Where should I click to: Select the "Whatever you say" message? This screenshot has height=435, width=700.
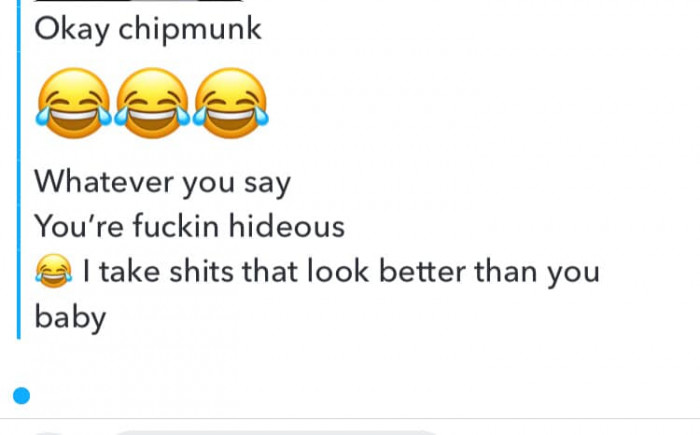162,183
